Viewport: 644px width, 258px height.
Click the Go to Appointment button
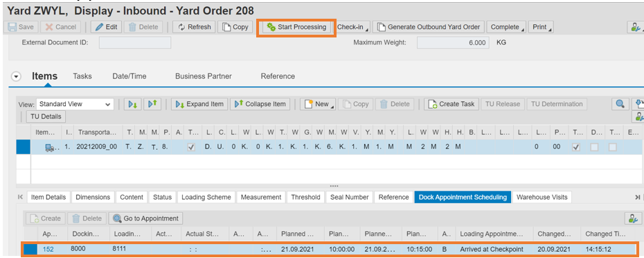coord(146,218)
